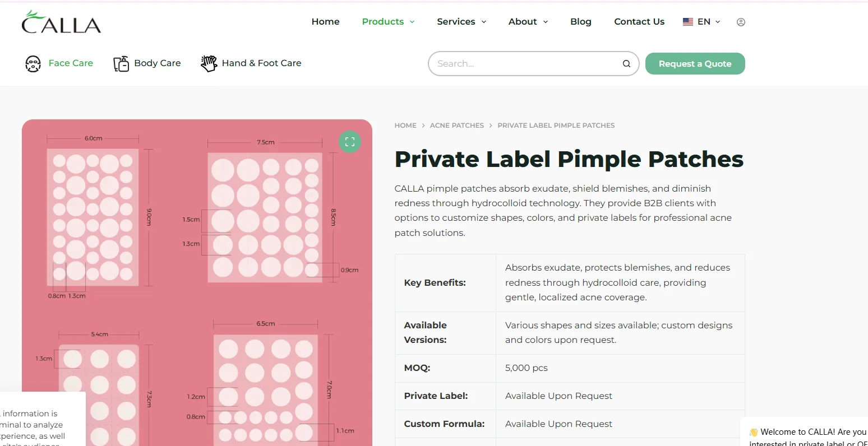Click the US flag language icon
Viewport: 868px width, 446px height.
[687, 21]
